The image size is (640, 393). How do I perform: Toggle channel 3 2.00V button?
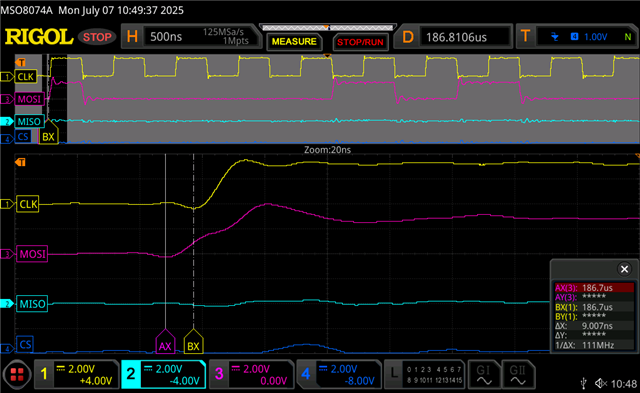[x=251, y=375]
